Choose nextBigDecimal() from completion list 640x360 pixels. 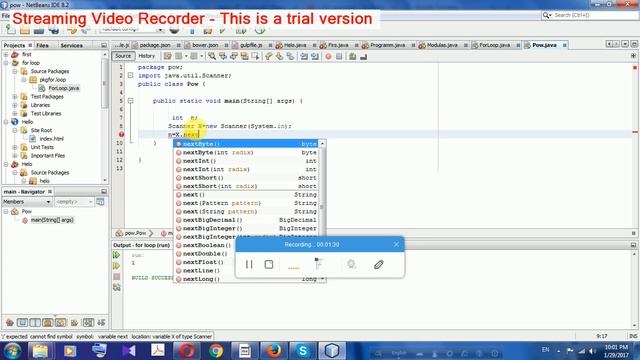point(247,220)
